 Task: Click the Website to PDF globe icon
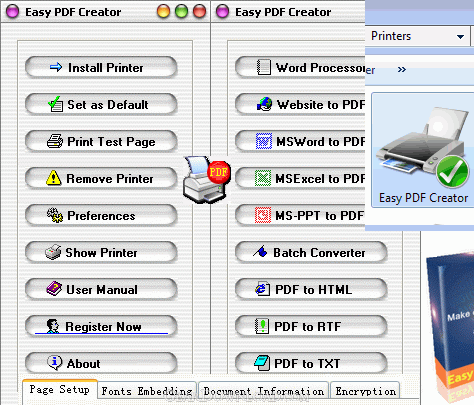tap(264, 104)
